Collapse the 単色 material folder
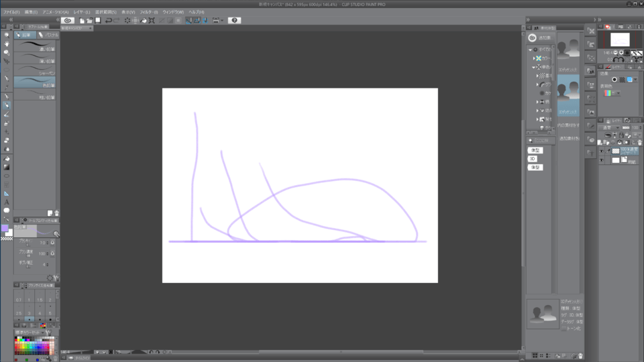 coord(533,67)
